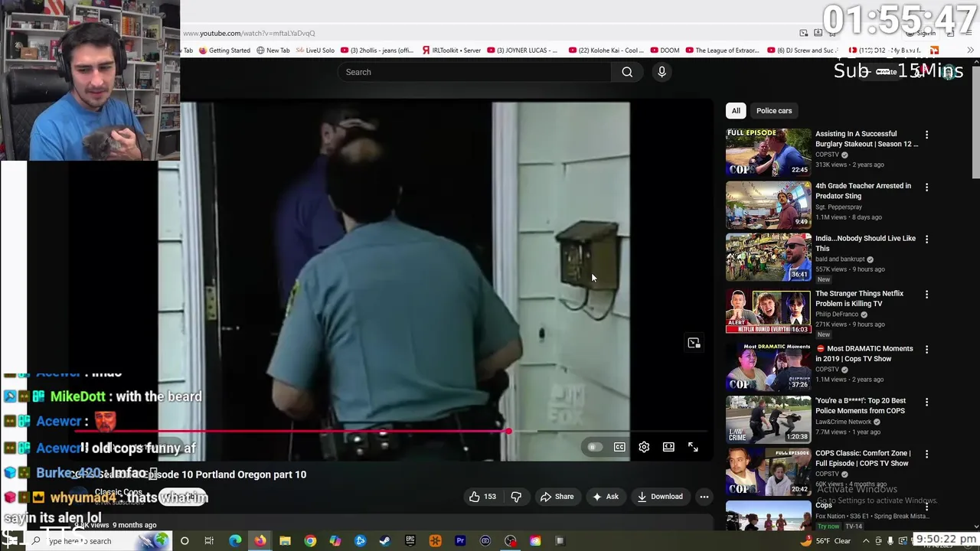Open Task View on the taskbar
This screenshot has width=980, height=551.
click(209, 541)
